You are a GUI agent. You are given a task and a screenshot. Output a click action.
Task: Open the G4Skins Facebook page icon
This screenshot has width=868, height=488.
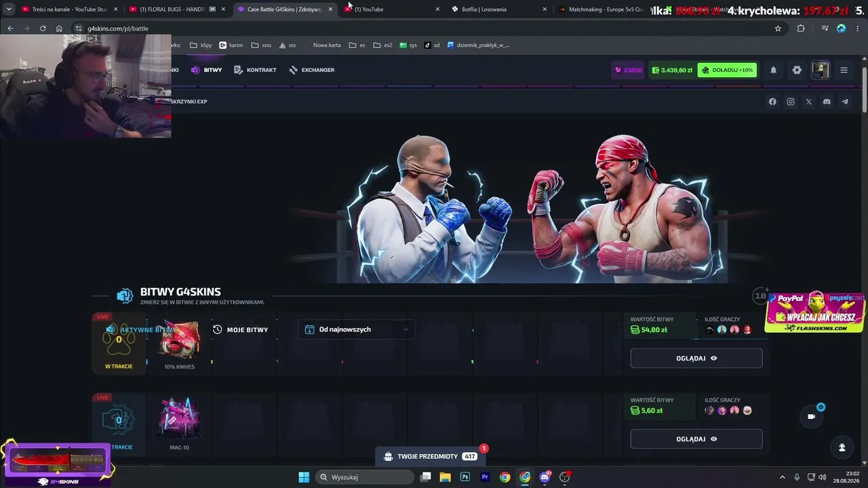click(x=772, y=102)
